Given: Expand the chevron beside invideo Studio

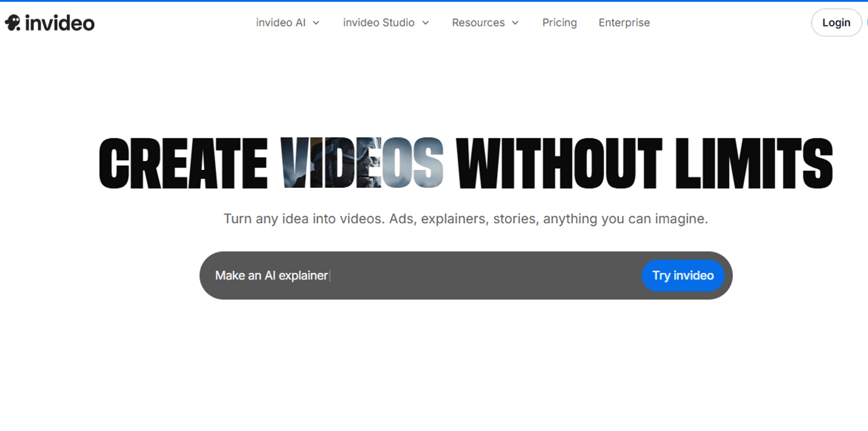Looking at the screenshot, I should [x=425, y=23].
